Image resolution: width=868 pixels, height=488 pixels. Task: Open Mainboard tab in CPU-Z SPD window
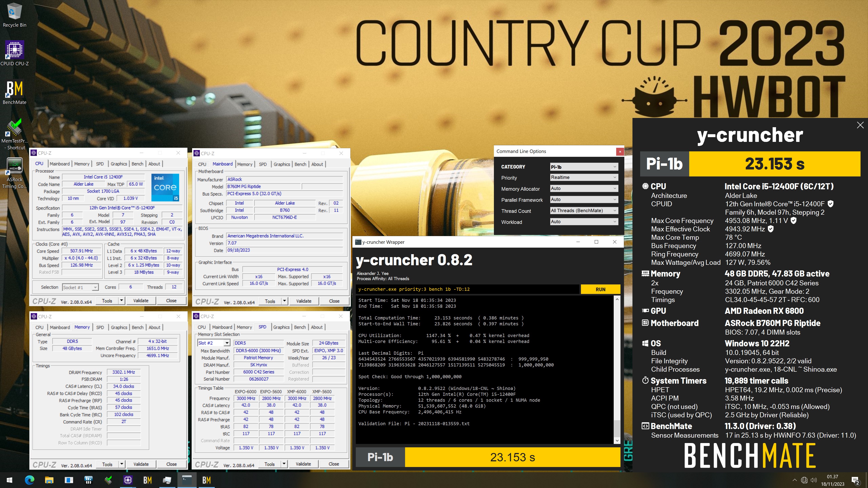[222, 327]
